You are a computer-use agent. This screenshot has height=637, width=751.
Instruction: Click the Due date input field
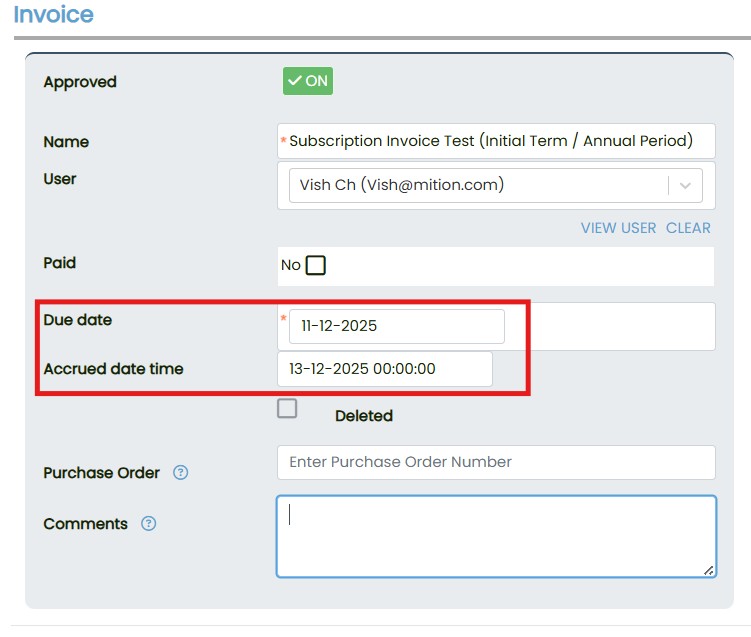click(x=397, y=326)
